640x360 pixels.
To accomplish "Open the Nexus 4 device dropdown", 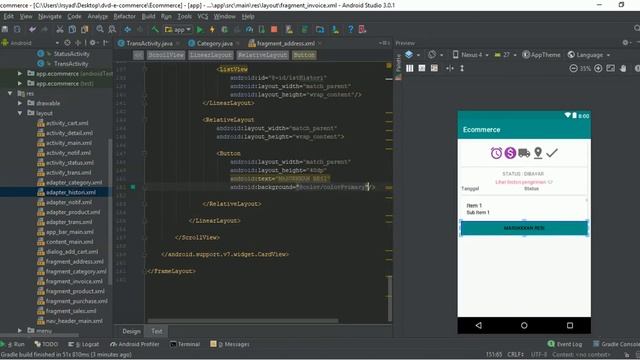I will (470, 55).
